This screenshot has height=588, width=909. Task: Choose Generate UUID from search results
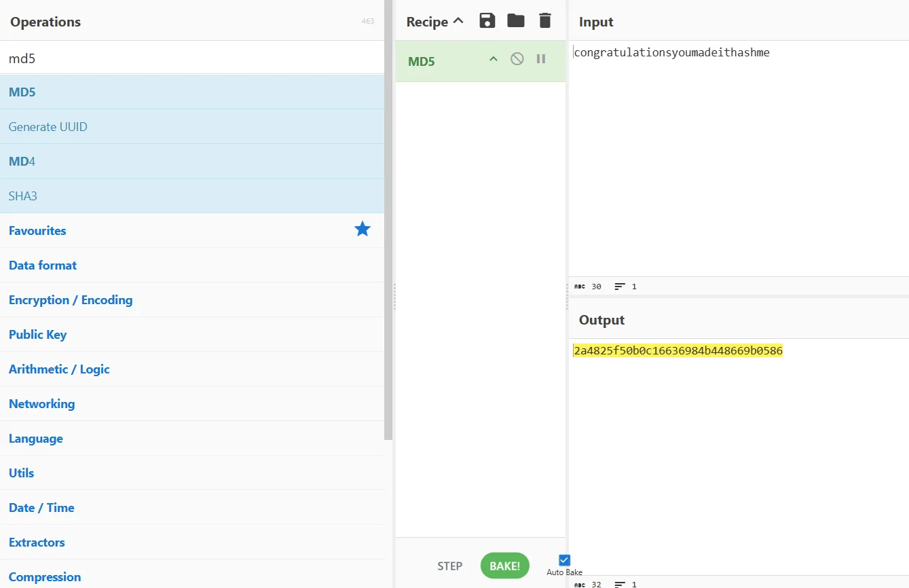point(48,127)
